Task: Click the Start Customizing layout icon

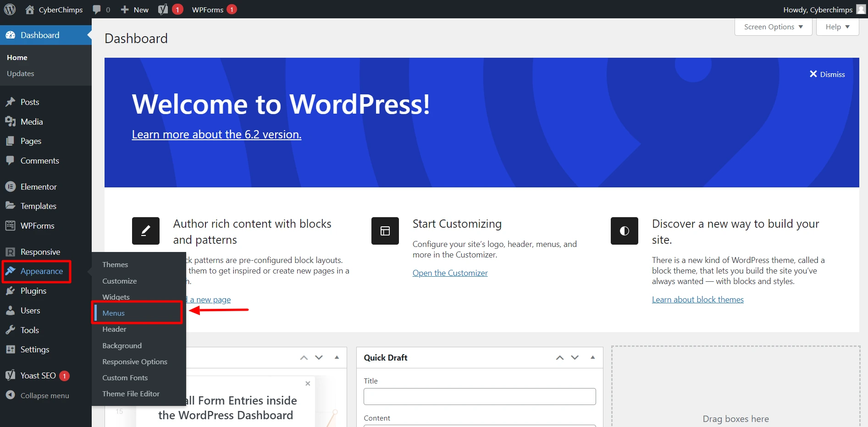Action: pyautogui.click(x=385, y=231)
